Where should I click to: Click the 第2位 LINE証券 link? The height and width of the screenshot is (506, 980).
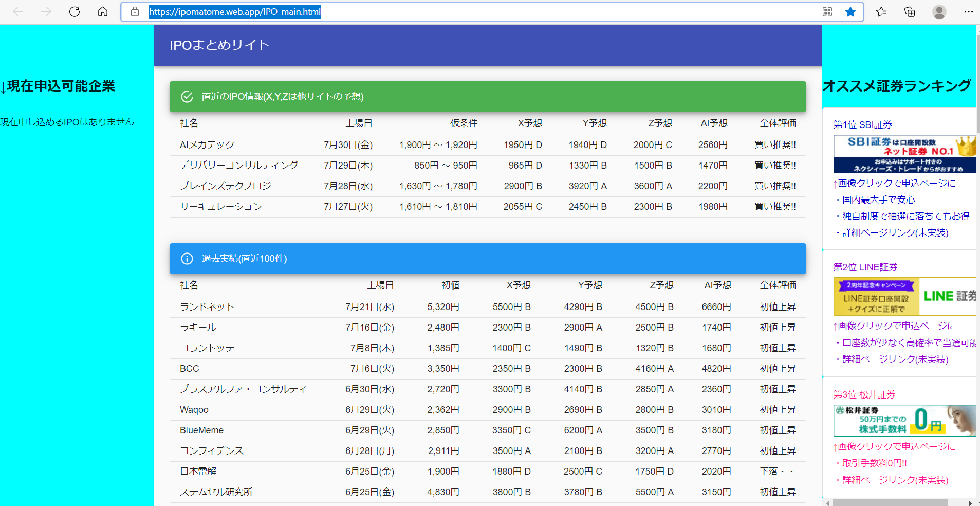865,267
